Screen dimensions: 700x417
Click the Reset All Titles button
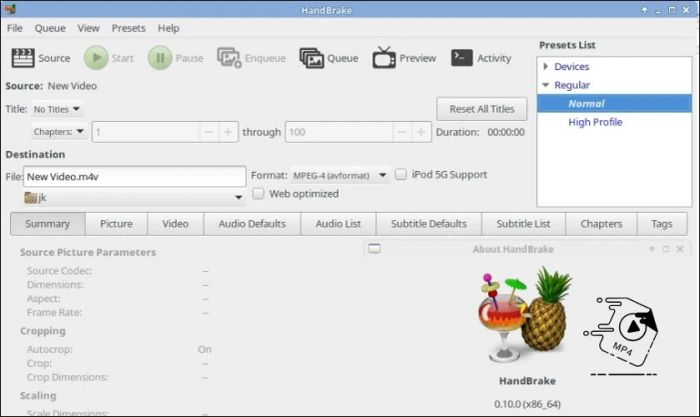tap(482, 109)
